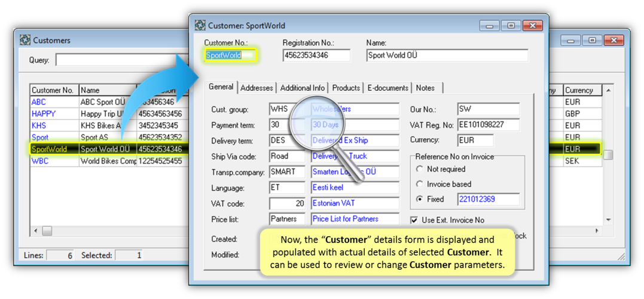Maximize the Customer: SportWorld window

(511, 26)
